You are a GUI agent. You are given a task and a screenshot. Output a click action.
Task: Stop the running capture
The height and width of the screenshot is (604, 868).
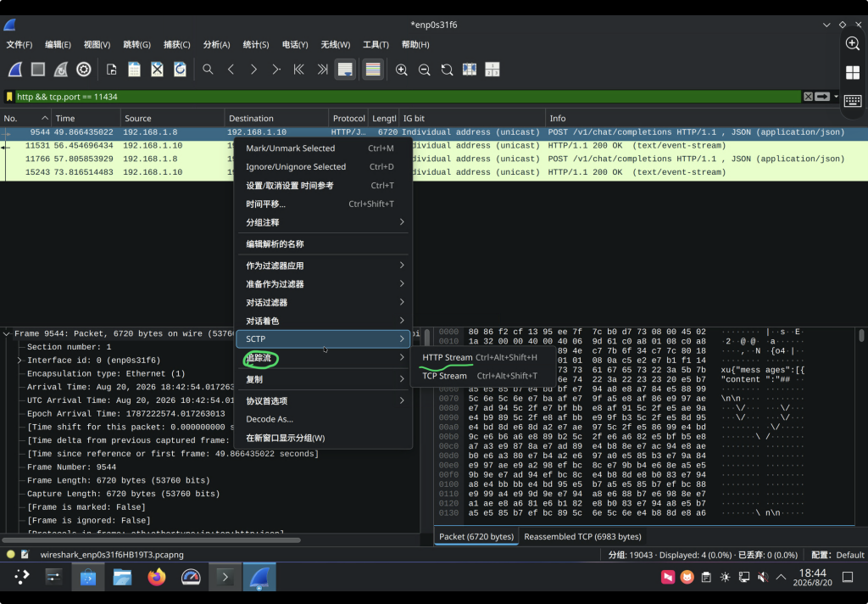coord(37,70)
